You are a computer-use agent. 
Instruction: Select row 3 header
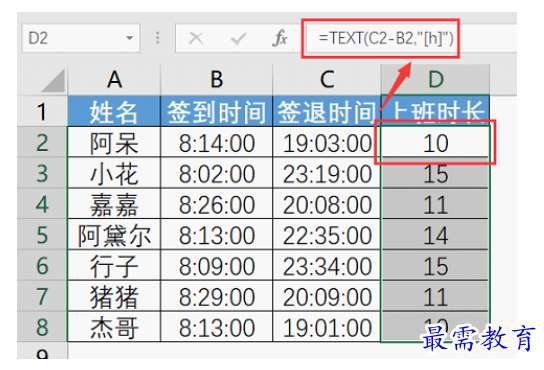(x=42, y=173)
